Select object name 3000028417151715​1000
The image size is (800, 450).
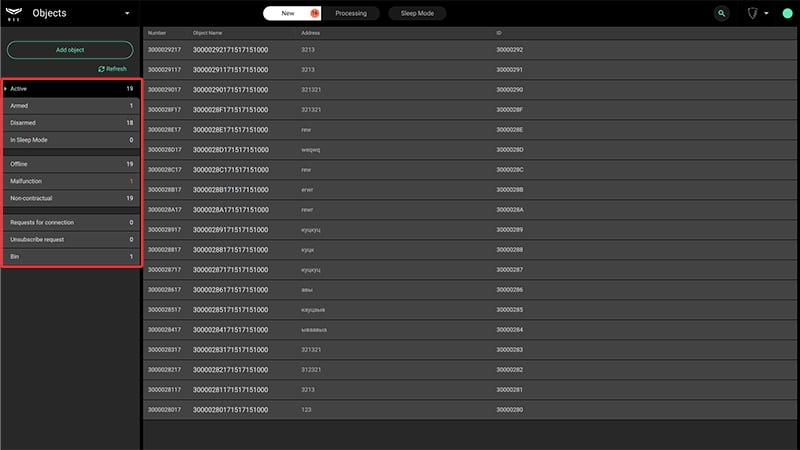pyautogui.click(x=230, y=330)
